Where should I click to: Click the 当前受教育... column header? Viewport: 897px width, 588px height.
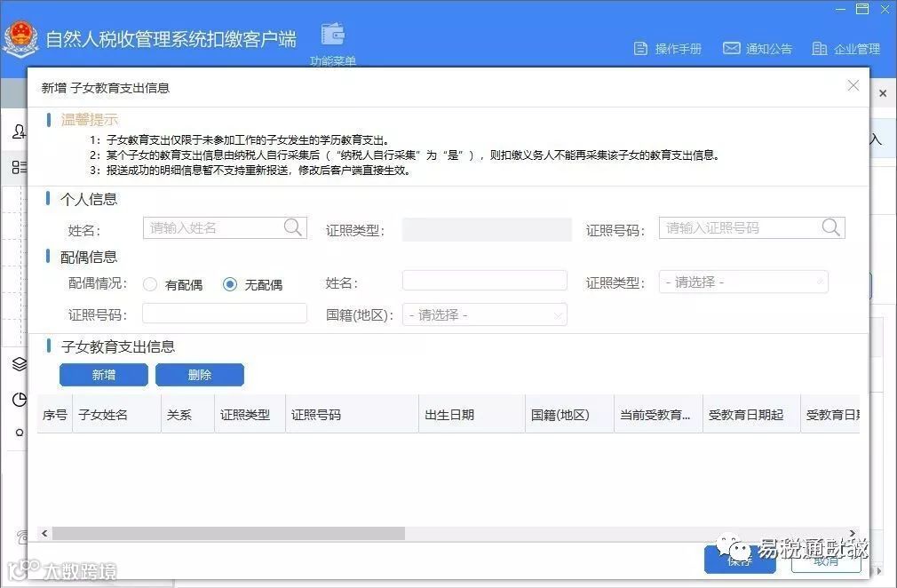click(x=658, y=414)
